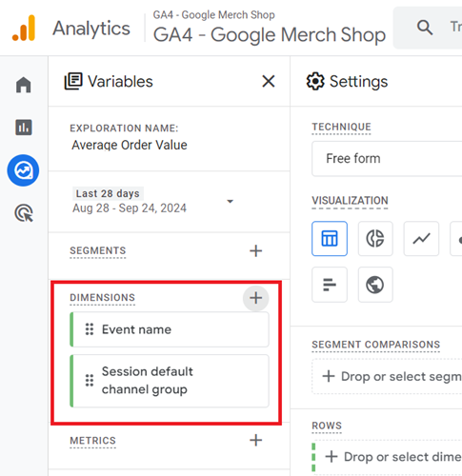Image resolution: width=462 pixels, height=476 pixels.
Task: Open GA4 Google Merch Shop property selector
Action: tap(270, 28)
